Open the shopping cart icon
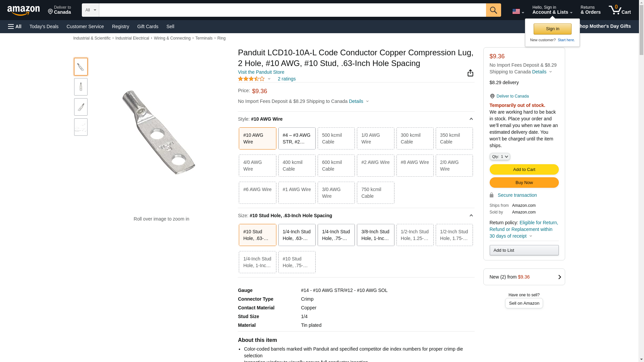The image size is (644, 362). 619,10
